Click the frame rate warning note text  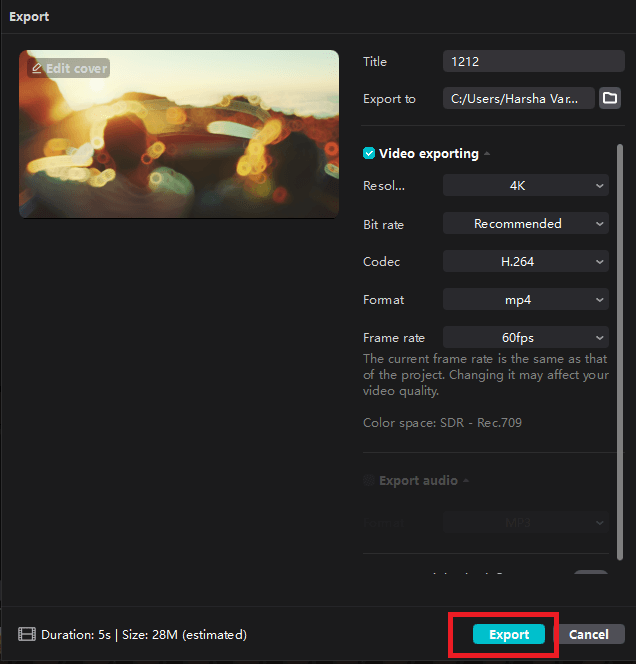486,375
